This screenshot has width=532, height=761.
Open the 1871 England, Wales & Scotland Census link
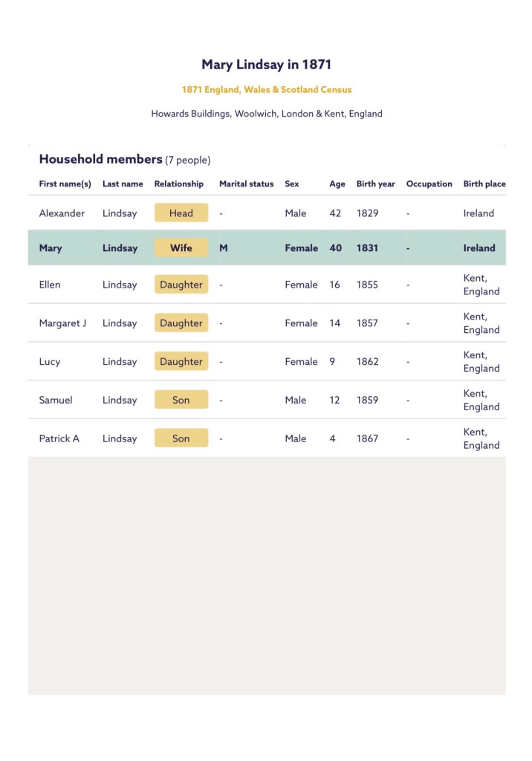267,89
